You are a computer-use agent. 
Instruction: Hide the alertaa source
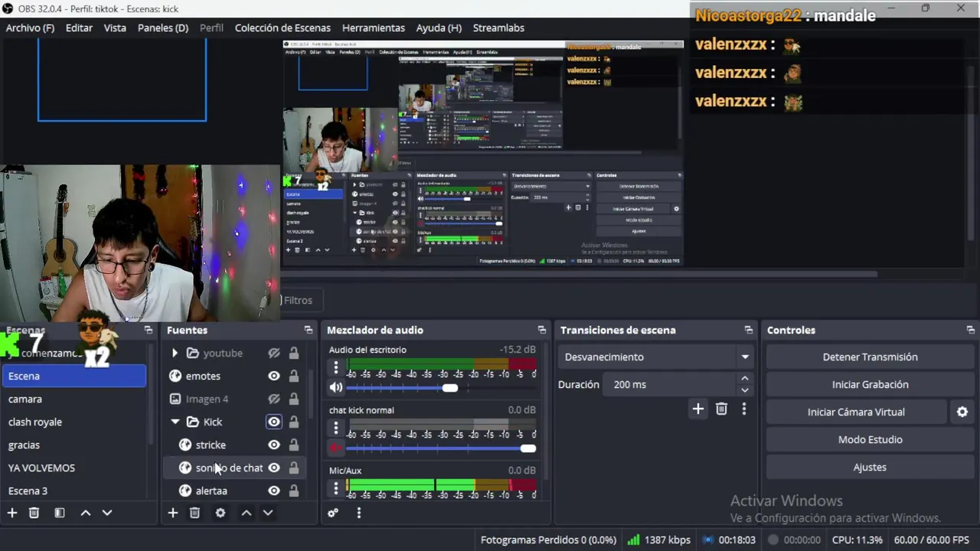tap(274, 491)
